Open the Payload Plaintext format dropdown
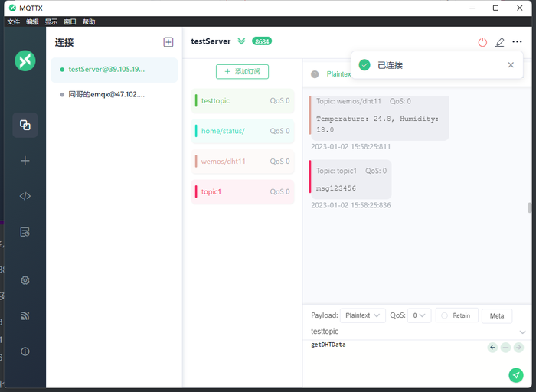This screenshot has width=536, height=392. (363, 315)
